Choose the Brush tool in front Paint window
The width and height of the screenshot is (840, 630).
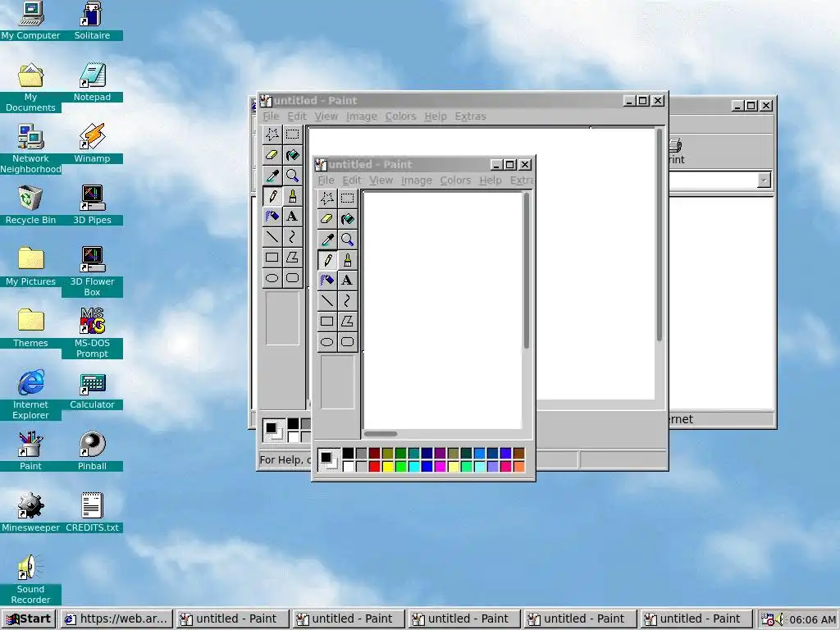347,260
